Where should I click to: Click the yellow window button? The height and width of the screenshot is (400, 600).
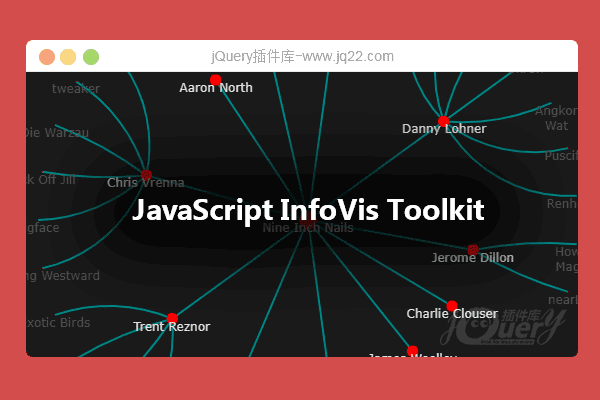tap(68, 57)
